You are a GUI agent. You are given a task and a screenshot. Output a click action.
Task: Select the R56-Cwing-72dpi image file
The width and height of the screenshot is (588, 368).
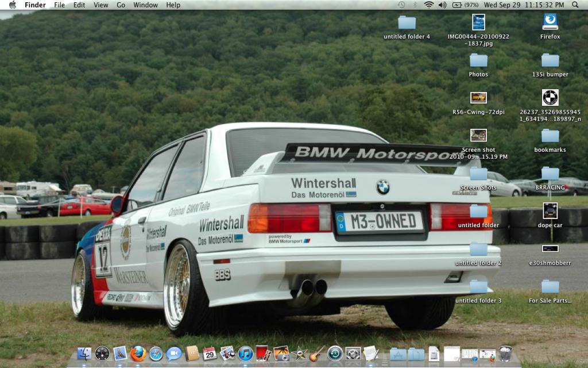point(478,98)
